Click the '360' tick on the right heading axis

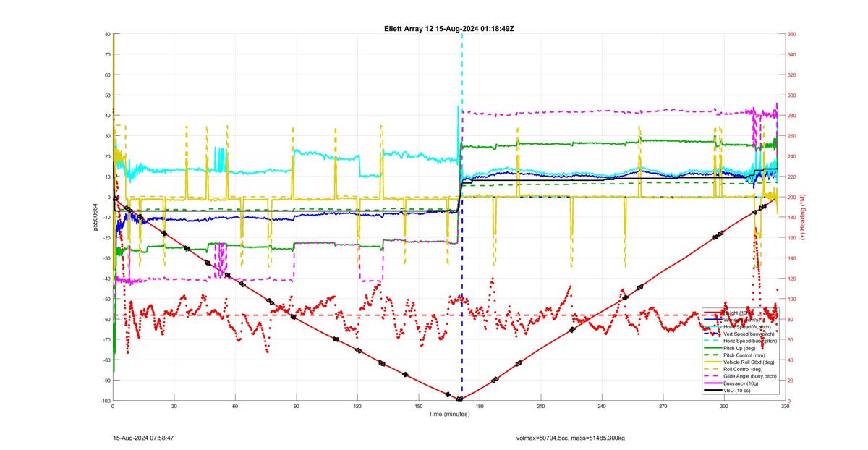click(792, 34)
